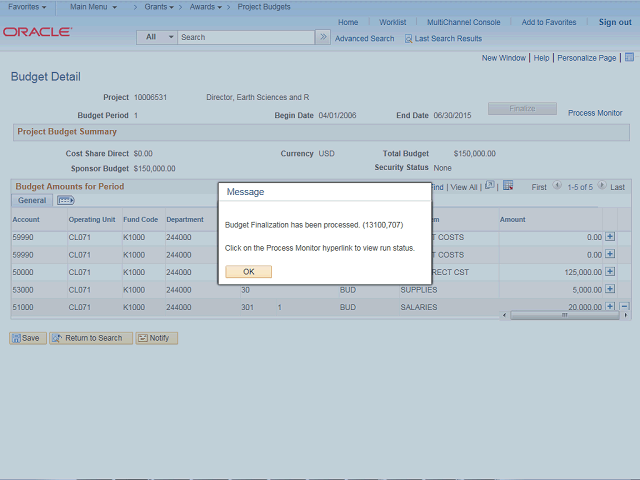Image resolution: width=640 pixels, height=480 pixels.
Task: Click the 5,000.00 amount cell
Action: pyautogui.click(x=587, y=290)
